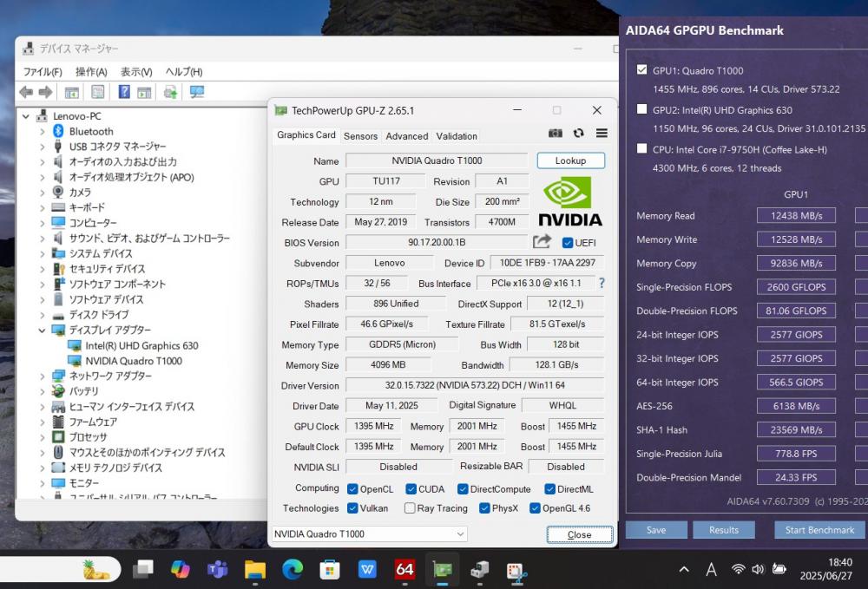This screenshot has width=868, height=589.
Task: Click Results in AIDA64 benchmark
Action: coord(724,530)
